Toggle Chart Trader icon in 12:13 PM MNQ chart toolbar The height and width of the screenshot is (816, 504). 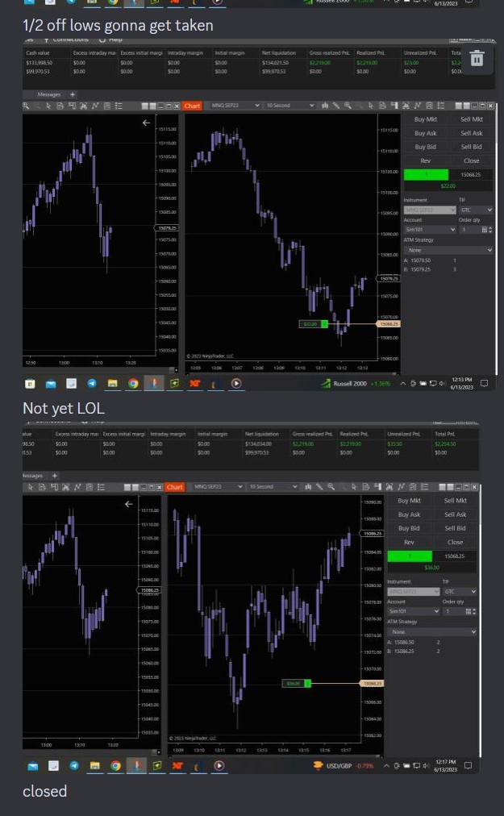click(394, 106)
